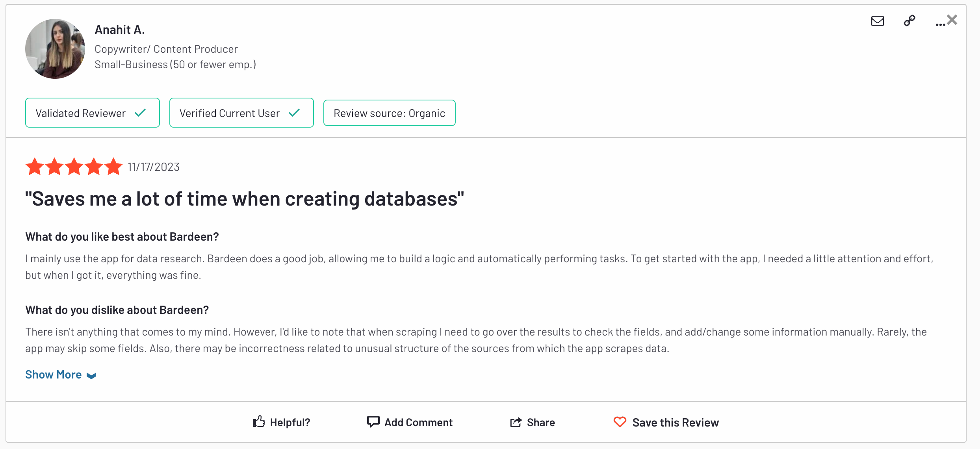Click paragraph starting "There isn't anything that comes"
Image resolution: width=980 pixels, height=449 pixels.
coord(476,340)
